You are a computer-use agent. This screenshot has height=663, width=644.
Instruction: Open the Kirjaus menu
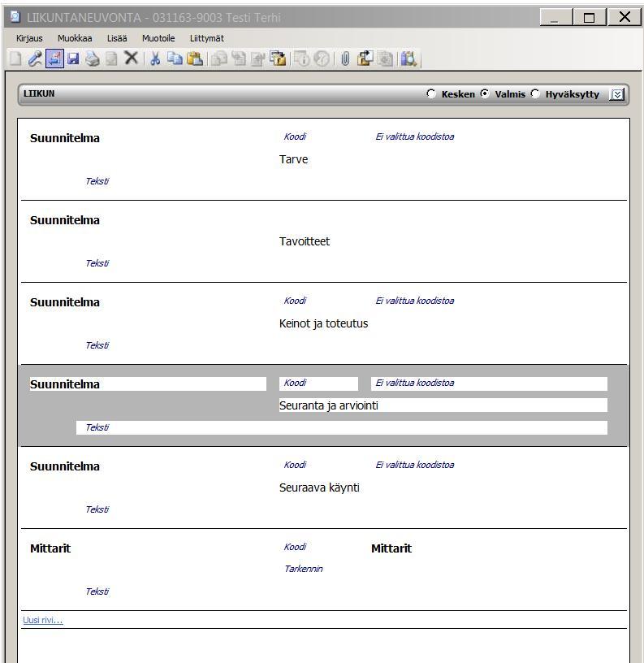click(29, 38)
